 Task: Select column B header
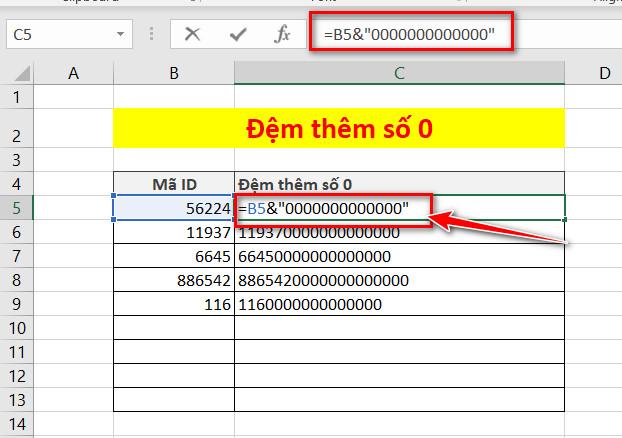[174, 72]
